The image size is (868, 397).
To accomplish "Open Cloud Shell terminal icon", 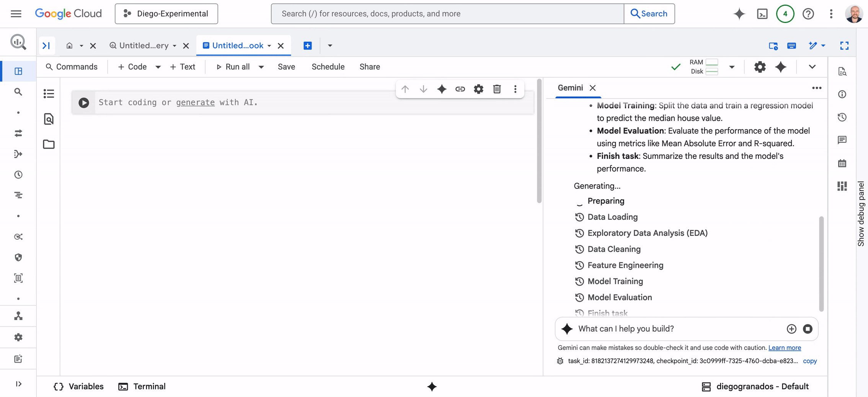I will 762,14.
